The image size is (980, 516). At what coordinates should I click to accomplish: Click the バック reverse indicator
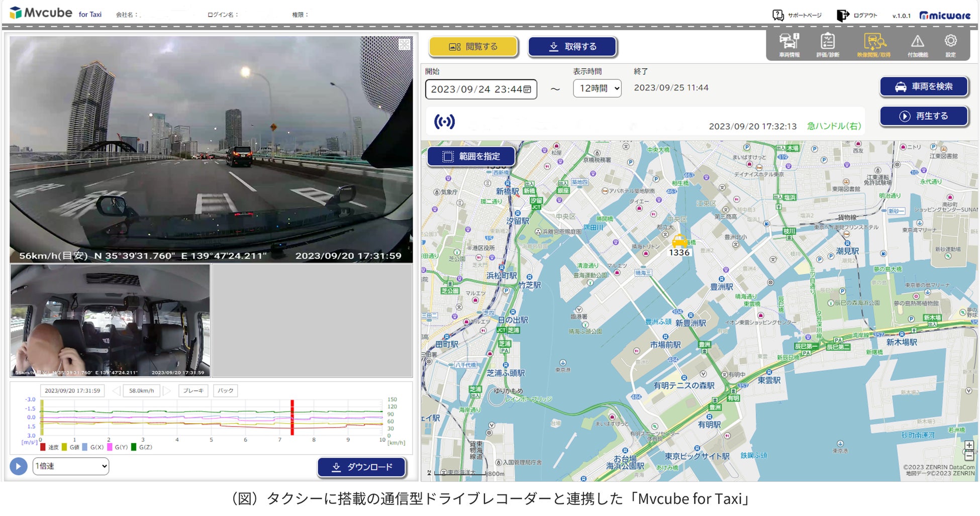click(226, 391)
